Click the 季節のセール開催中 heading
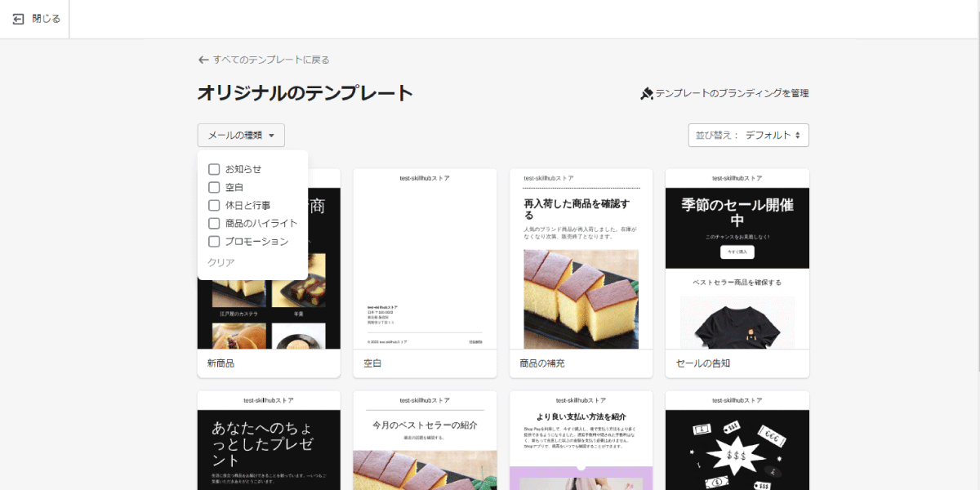 [737, 212]
